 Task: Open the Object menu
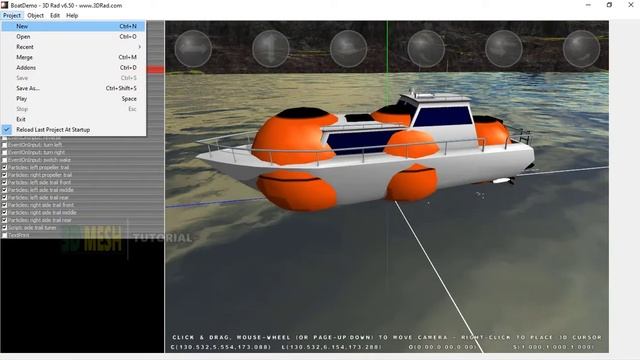[36, 16]
